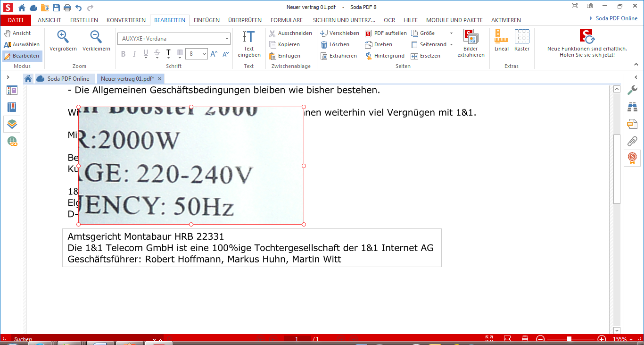Click Verschieben in Seiten group
This screenshot has height=345, width=644.
tap(340, 33)
